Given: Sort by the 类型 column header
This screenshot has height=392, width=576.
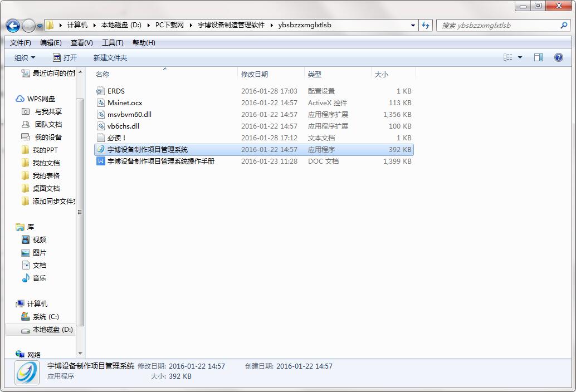Looking at the screenshot, I should (x=314, y=75).
